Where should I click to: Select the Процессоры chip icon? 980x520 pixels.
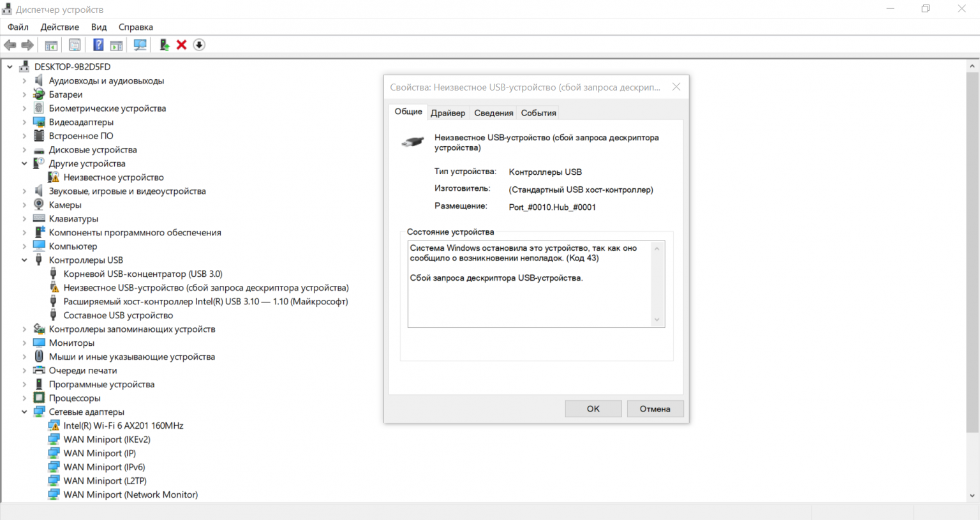39,398
